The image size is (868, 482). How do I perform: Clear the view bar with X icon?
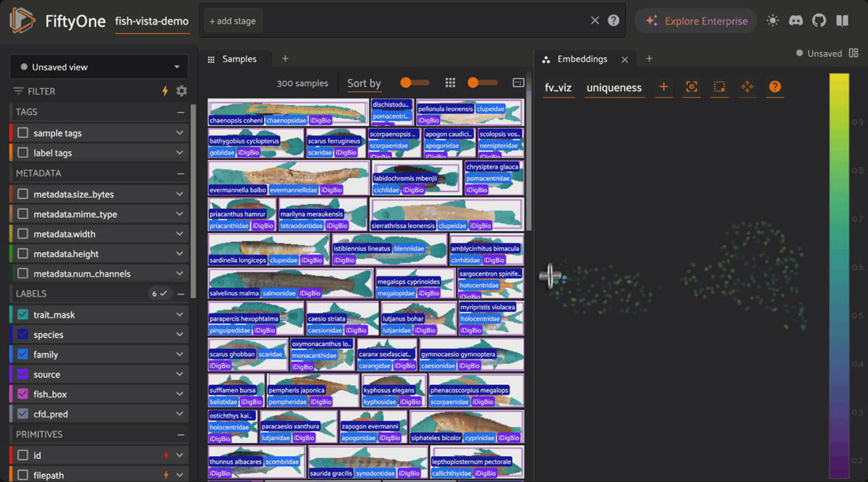(x=595, y=21)
